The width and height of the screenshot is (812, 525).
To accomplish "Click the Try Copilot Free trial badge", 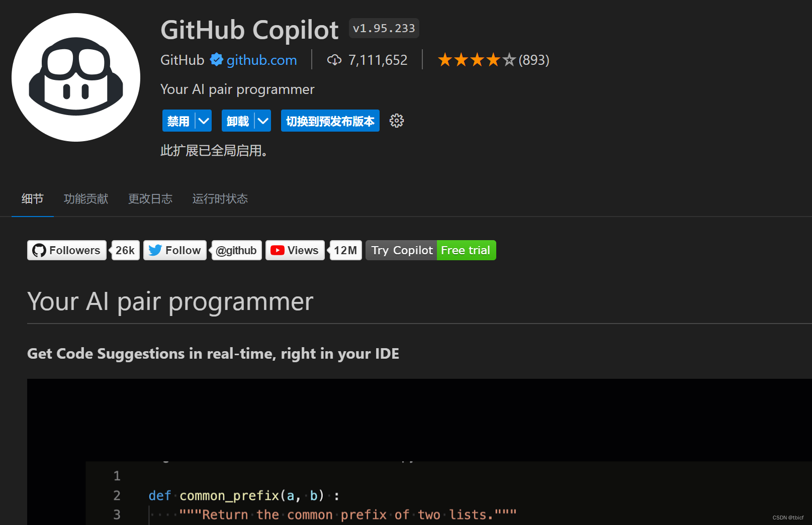I will point(431,250).
